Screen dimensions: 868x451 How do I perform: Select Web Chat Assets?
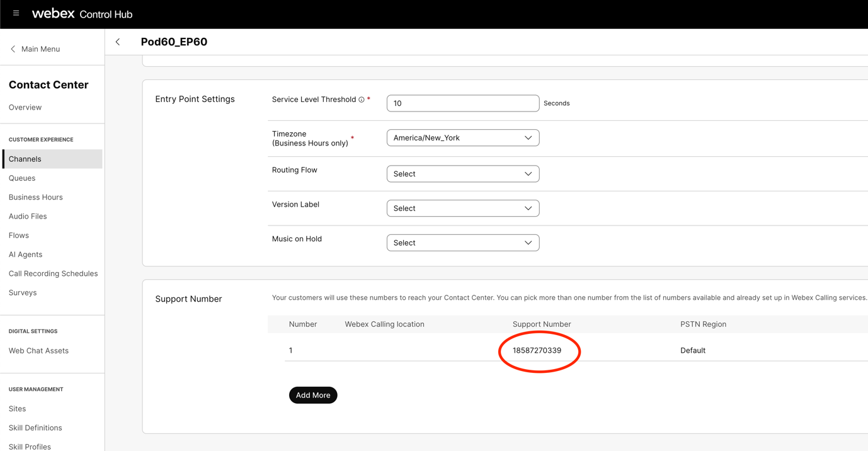coord(38,351)
